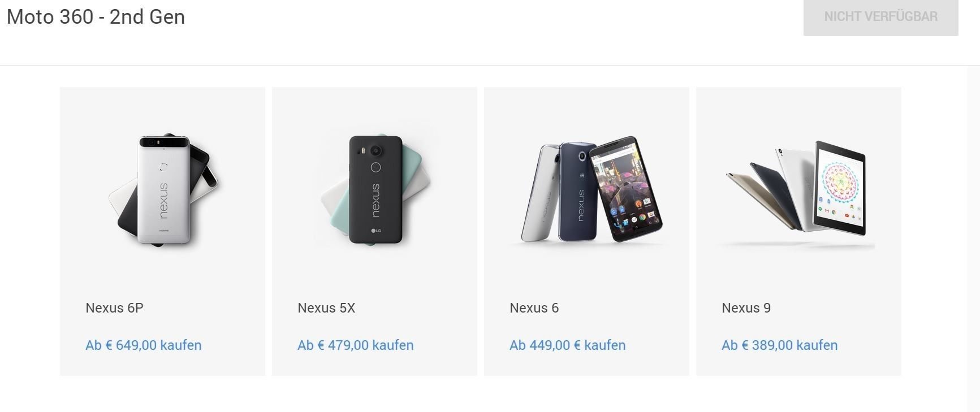
Task: Click the NICHT VERFÜGBAR button
Action: click(x=880, y=17)
